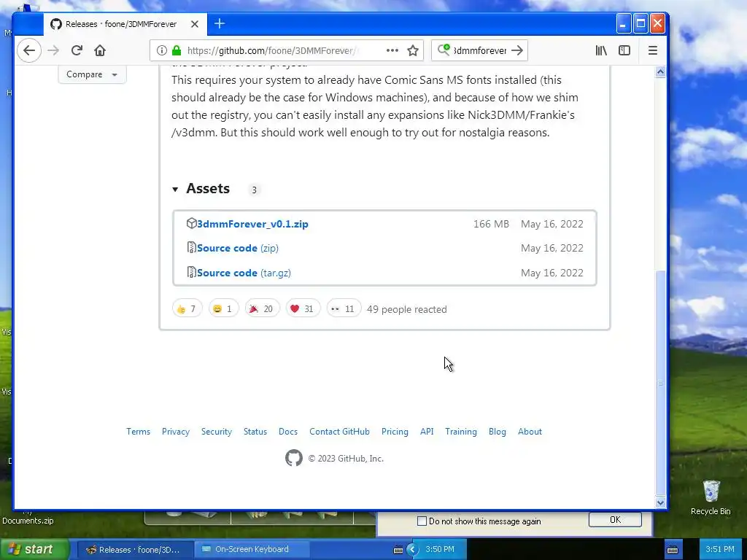
Task: Open the Terms footer link
Action: tap(138, 432)
